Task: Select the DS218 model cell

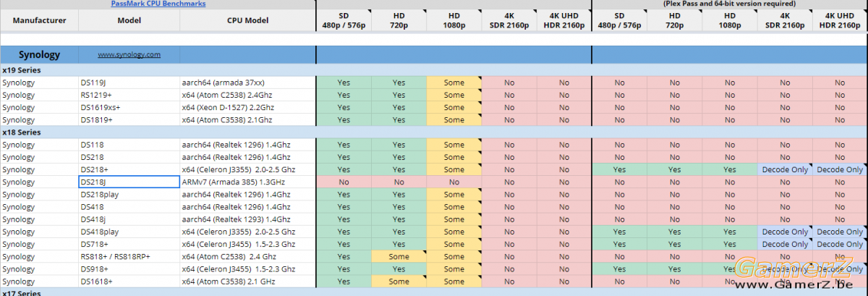Action: (129, 157)
